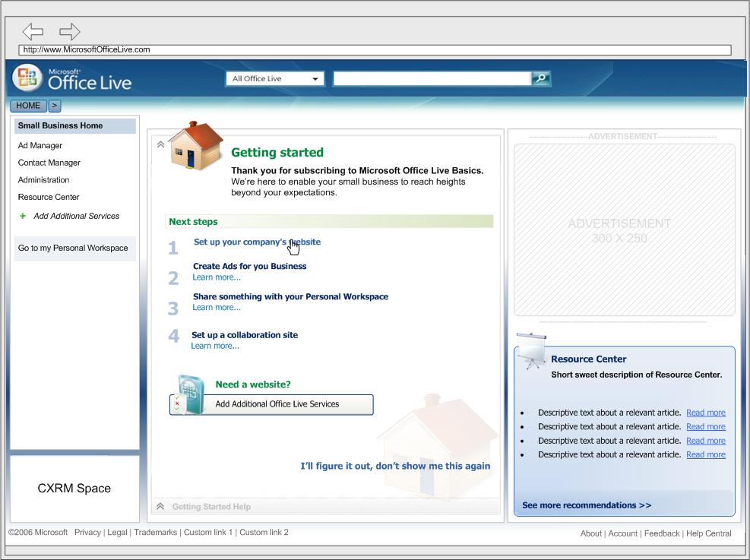Image resolution: width=750 pixels, height=560 pixels.
Task: Click the Office Live logo icon
Action: [x=27, y=78]
